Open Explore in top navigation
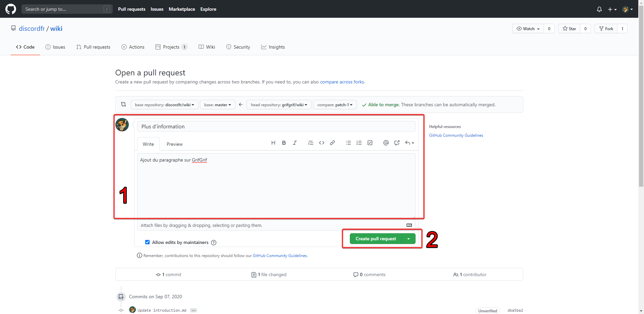 point(208,9)
